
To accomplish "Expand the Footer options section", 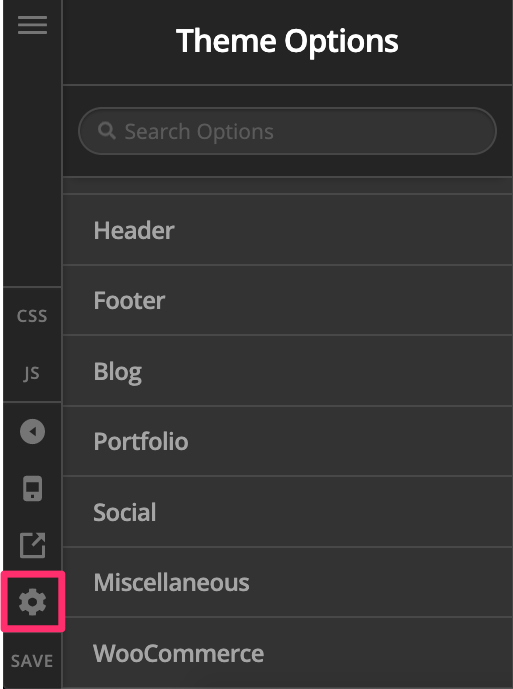I will (x=287, y=300).
